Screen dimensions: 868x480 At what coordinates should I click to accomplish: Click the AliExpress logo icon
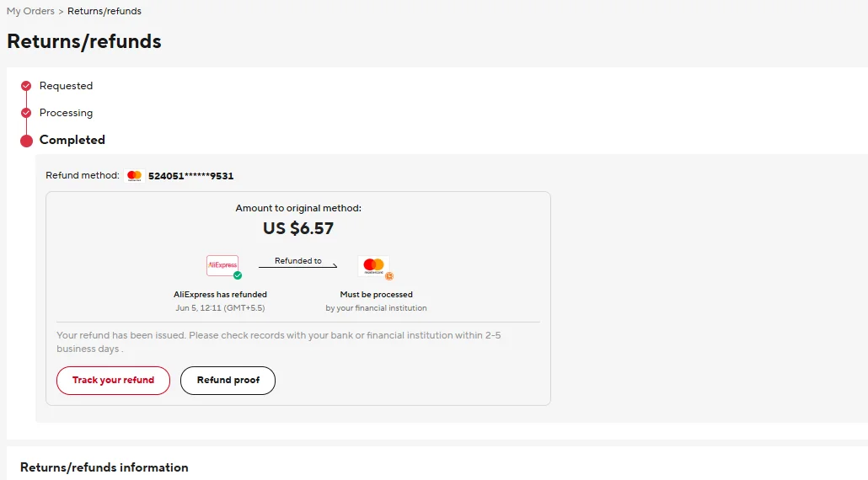point(222,265)
